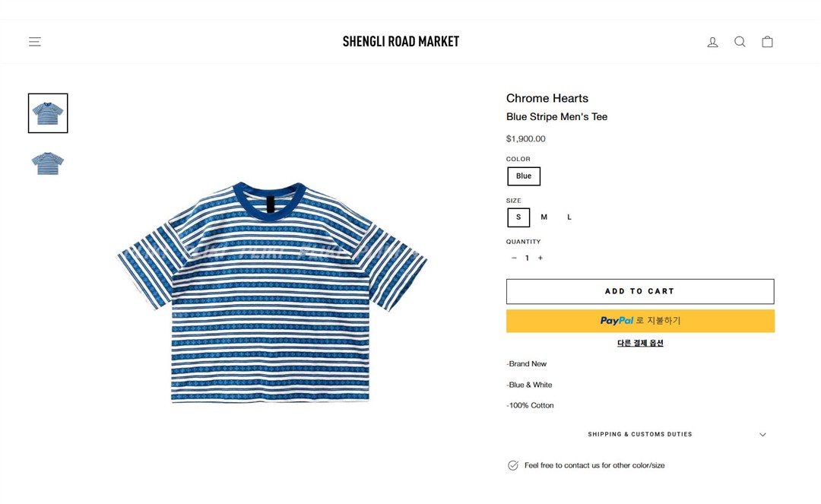Add to Cart
The width and height of the screenshot is (821, 504).
[x=639, y=291]
